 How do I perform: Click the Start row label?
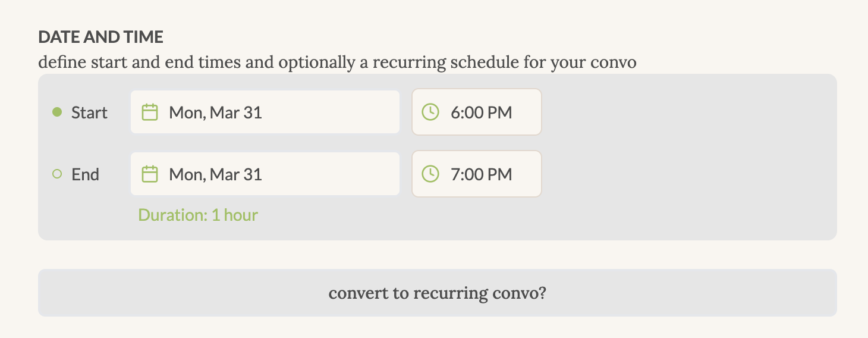tap(89, 112)
